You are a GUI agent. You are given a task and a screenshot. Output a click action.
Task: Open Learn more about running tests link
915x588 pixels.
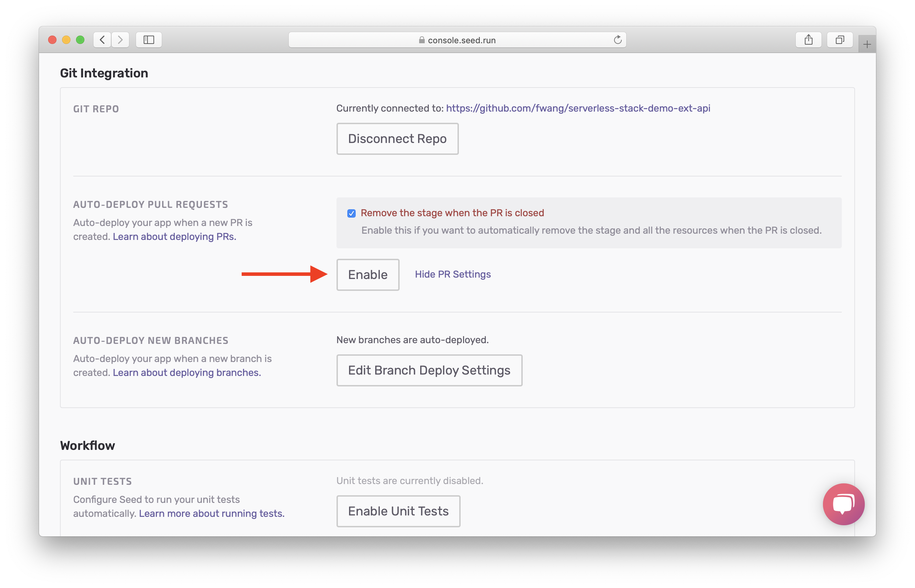click(211, 514)
